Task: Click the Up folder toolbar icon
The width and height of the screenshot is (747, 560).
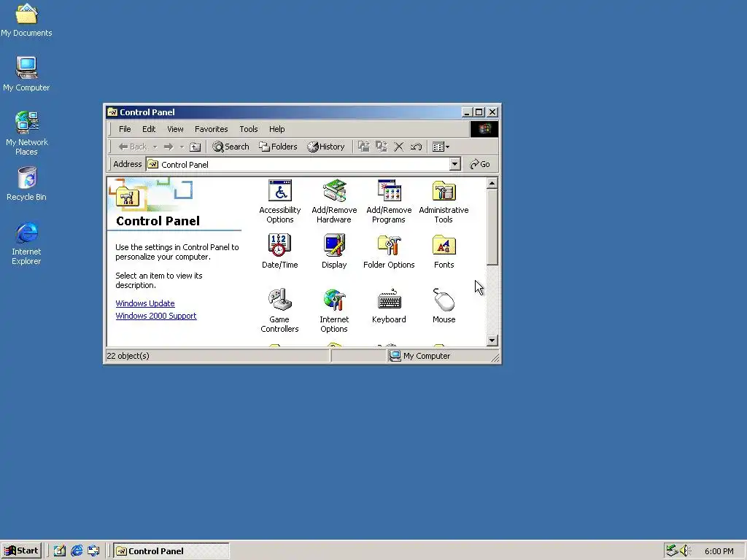Action: [196, 147]
